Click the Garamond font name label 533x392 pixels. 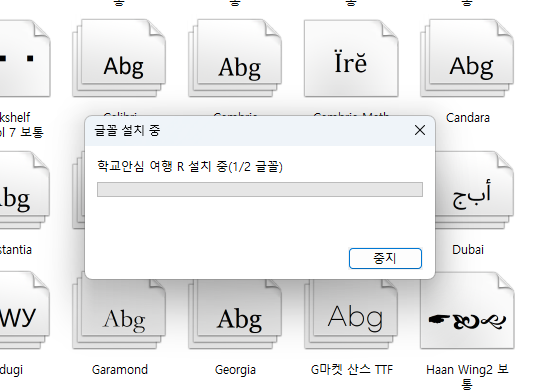click(120, 370)
